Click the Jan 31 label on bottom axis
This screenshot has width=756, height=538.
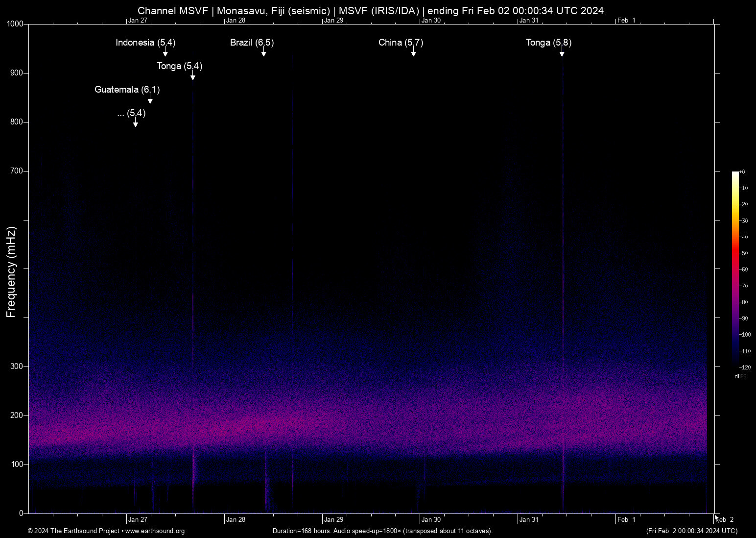pyautogui.click(x=529, y=520)
